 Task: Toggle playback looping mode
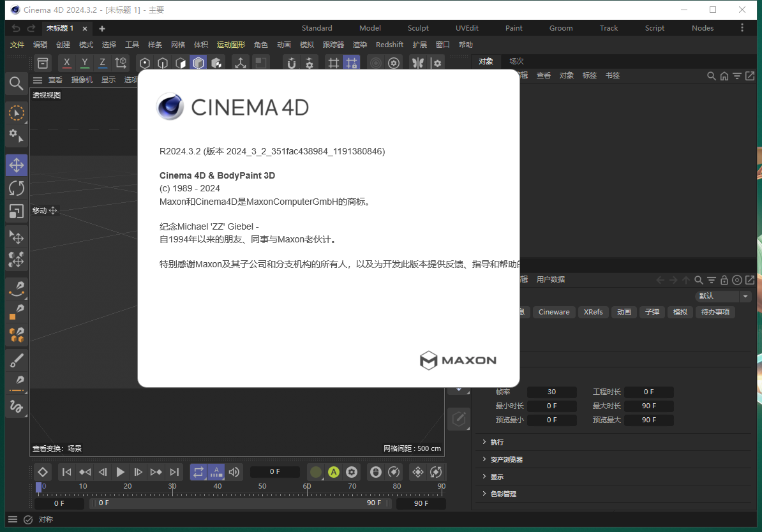[x=198, y=472]
